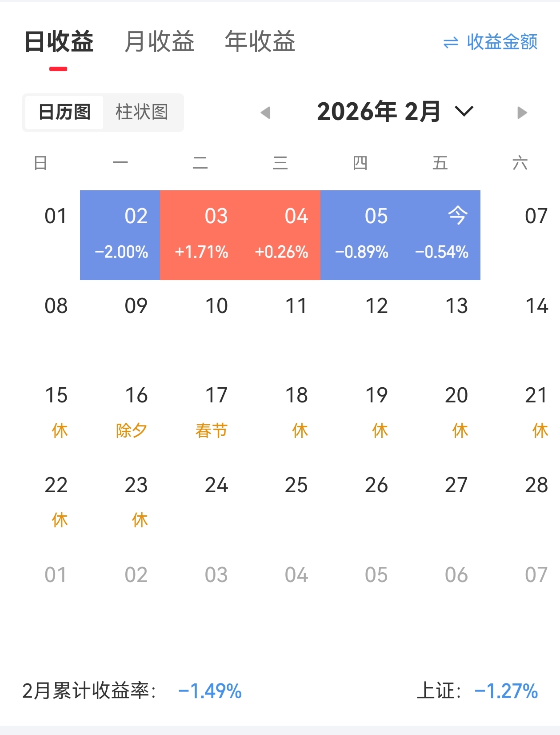This screenshot has height=735, width=560.
Task: Select today's cell marked 今 −0.54%
Action: pos(440,235)
